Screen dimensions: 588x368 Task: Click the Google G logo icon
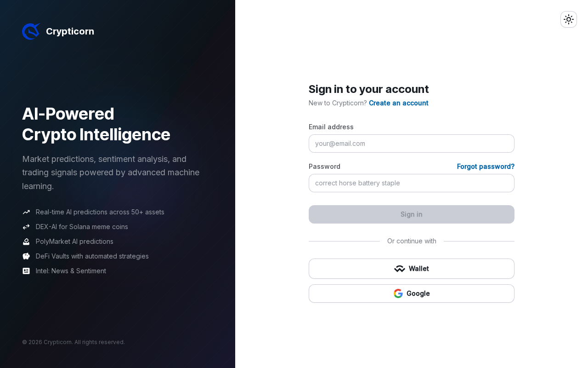[398, 293]
